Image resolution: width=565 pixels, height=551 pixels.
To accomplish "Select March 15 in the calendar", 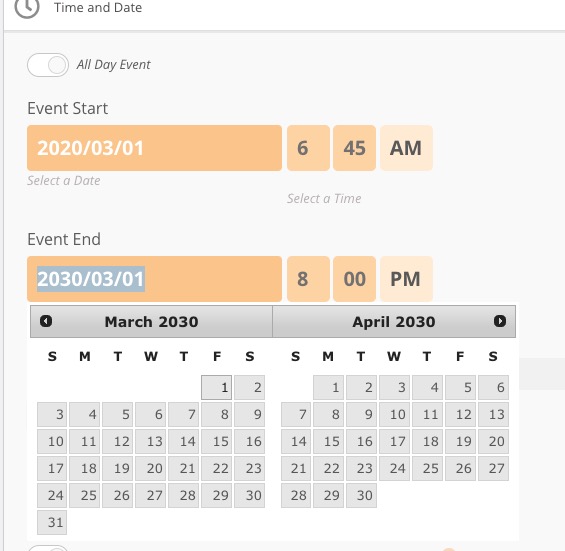I will coord(217,441).
